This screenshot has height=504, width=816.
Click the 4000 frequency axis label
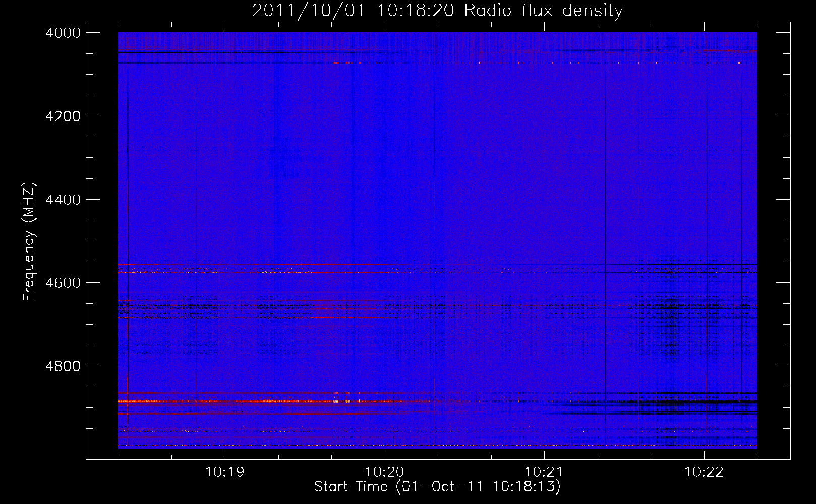(x=63, y=33)
